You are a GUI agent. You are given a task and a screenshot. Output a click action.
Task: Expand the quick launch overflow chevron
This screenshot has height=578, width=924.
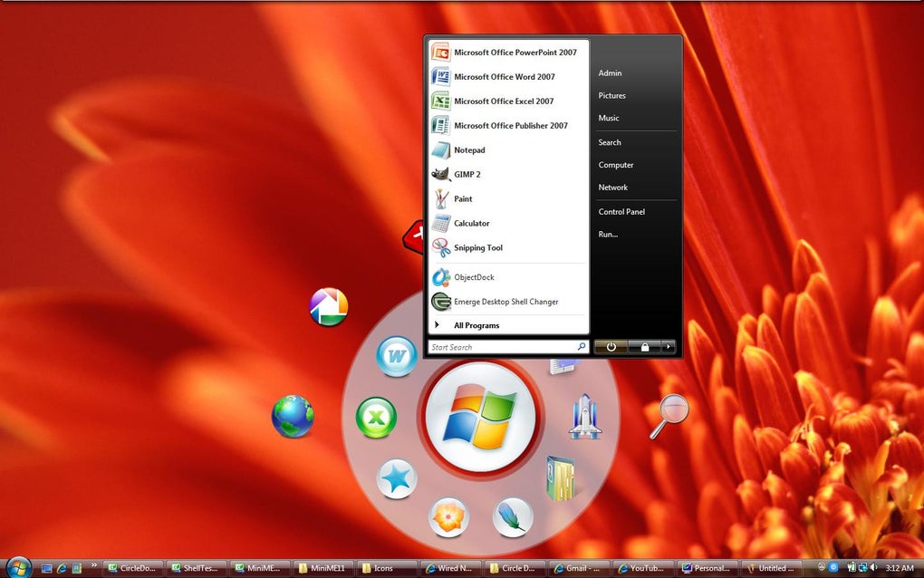click(93, 565)
